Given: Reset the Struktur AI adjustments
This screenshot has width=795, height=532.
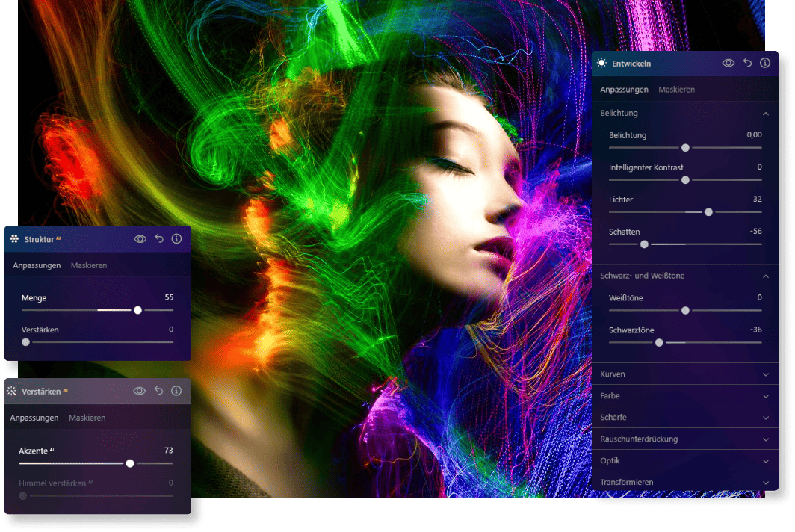Looking at the screenshot, I should point(158,239).
